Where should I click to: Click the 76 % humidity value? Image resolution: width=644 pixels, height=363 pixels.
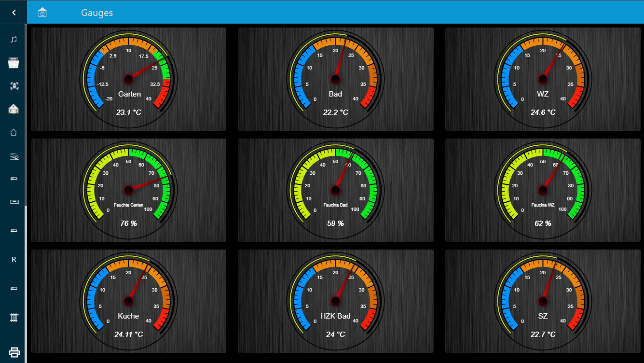[128, 223]
